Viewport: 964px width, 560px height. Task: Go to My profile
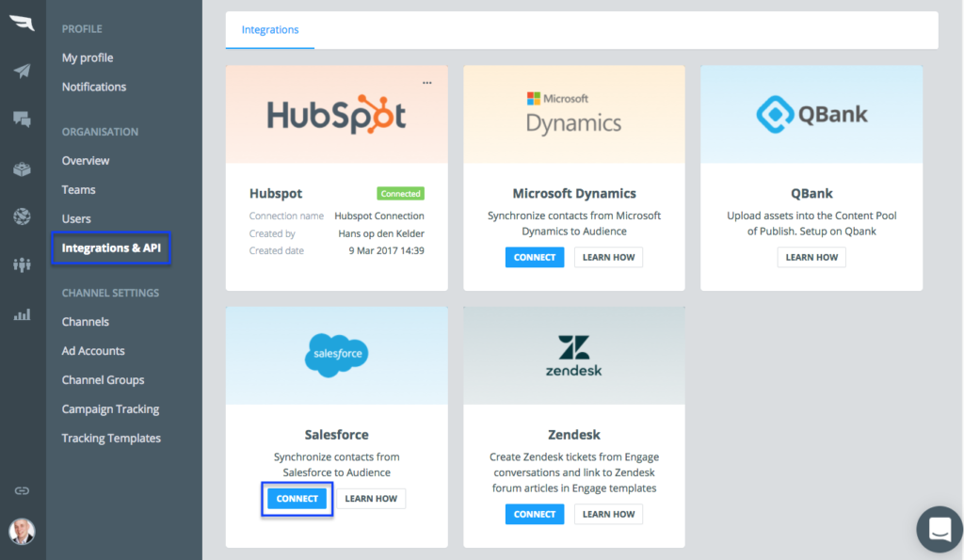click(x=88, y=57)
